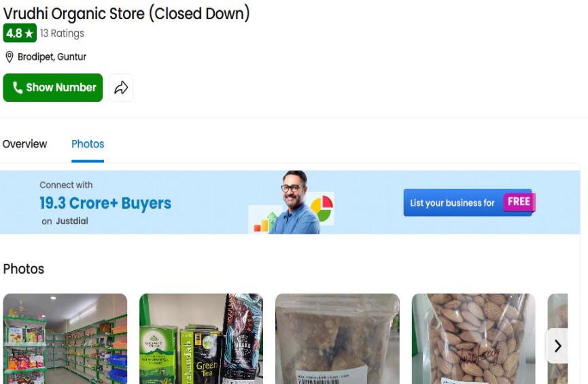This screenshot has width=588, height=384.
Task: Click the Show Number button
Action: [53, 88]
